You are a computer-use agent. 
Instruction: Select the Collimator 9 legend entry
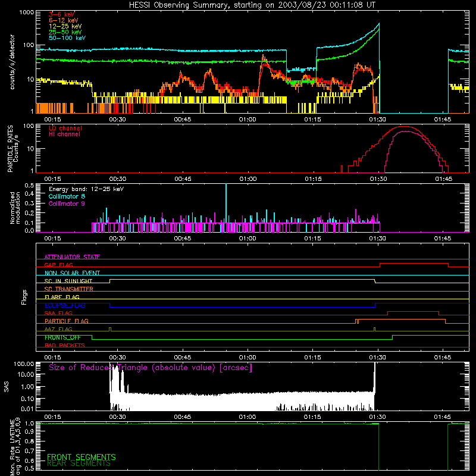tap(67, 203)
